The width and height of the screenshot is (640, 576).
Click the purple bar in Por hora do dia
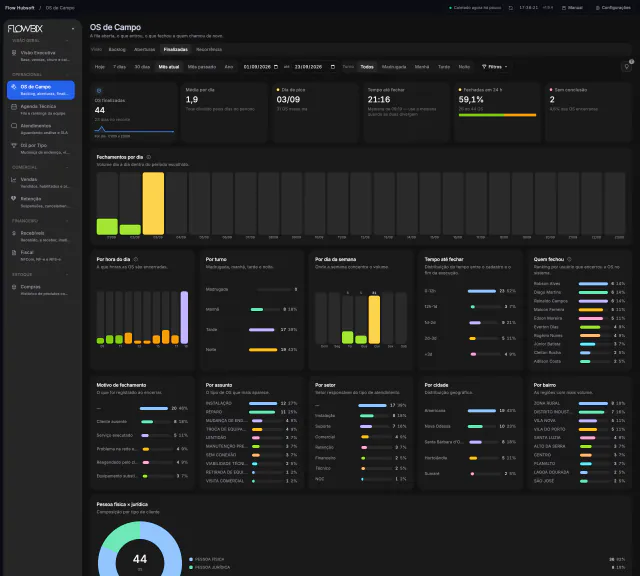coord(184,317)
